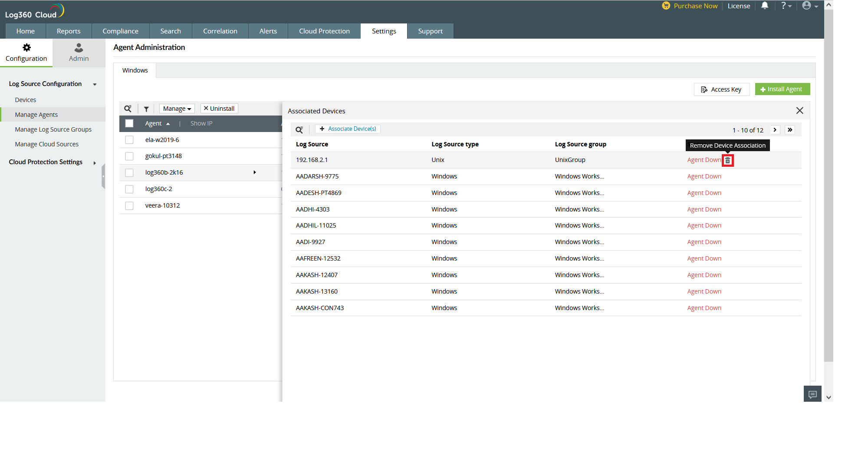This screenshot has width=868, height=456.
Task: Open the chat feedback icon at bottom right
Action: pyautogui.click(x=812, y=394)
